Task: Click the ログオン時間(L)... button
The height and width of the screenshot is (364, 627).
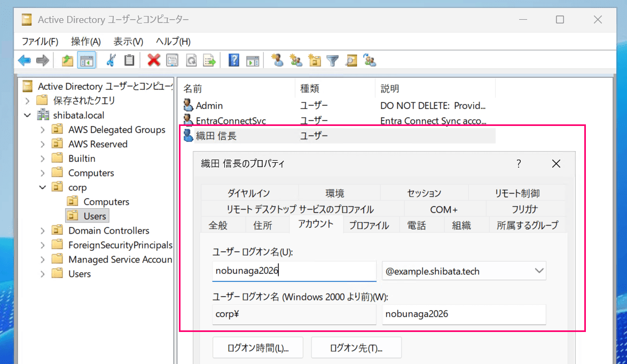Action: 258,348
